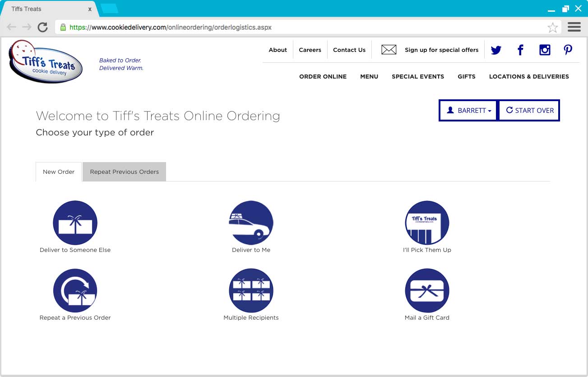This screenshot has width=588, height=377.
Task: Open the Instagram camera icon
Action: coord(545,50)
